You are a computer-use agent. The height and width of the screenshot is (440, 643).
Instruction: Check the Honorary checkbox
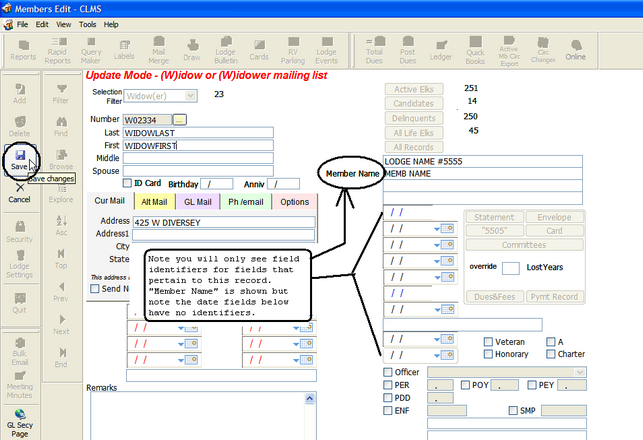(x=488, y=355)
